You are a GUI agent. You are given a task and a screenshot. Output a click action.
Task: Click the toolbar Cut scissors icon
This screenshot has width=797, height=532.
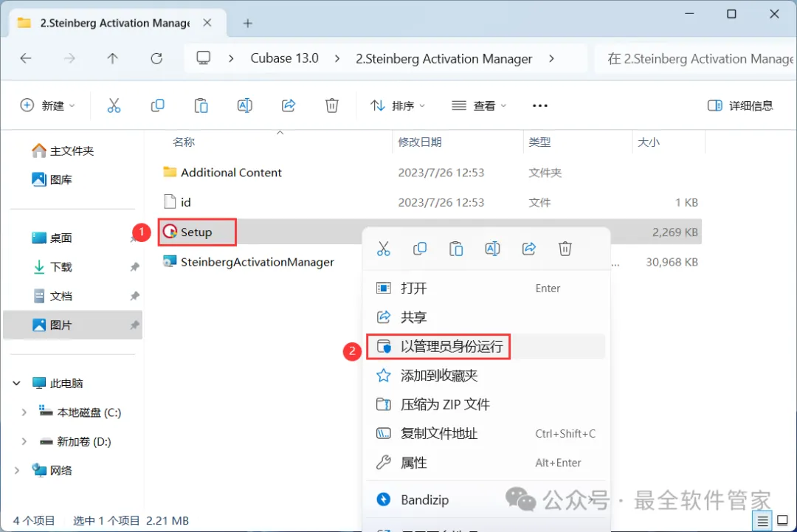pyautogui.click(x=114, y=106)
